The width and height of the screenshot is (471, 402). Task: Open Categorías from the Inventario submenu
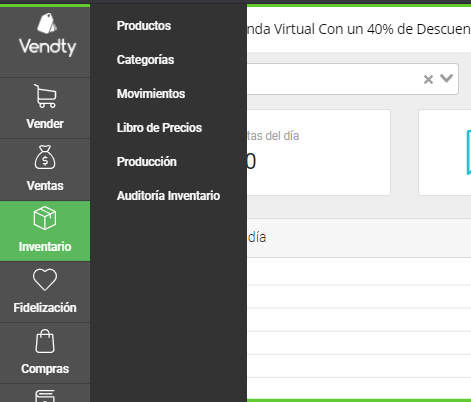pos(145,60)
